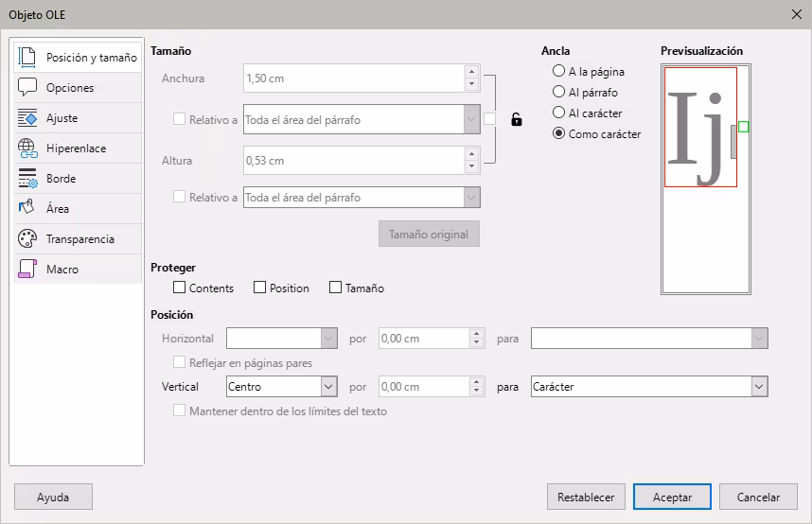Click the Ajuste wrap icon
Screen dimensions: 812x524
pyautogui.click(x=27, y=117)
